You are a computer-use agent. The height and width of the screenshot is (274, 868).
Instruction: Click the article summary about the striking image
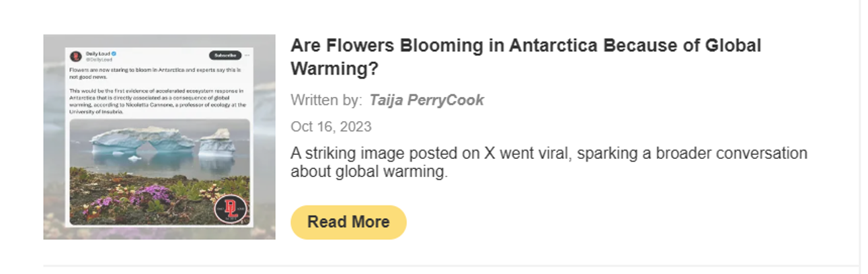(x=548, y=162)
